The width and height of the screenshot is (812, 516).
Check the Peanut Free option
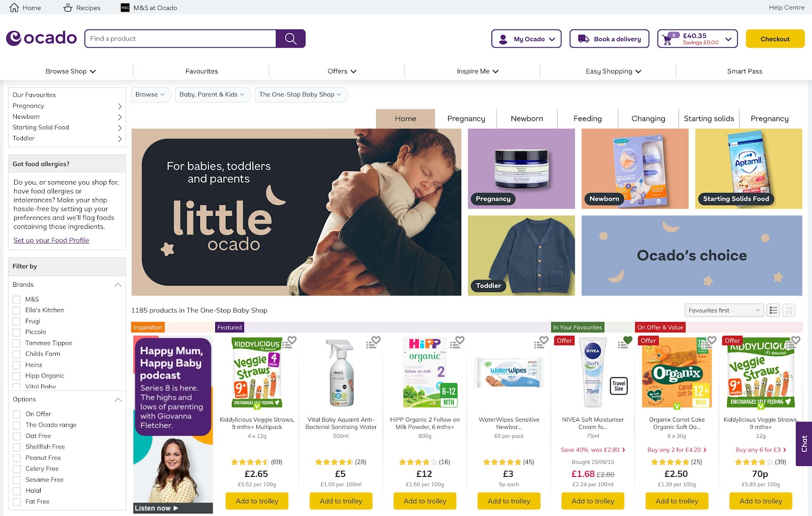(17, 458)
